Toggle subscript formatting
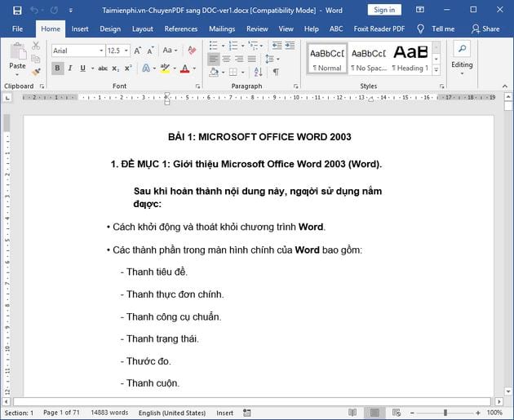The width and height of the screenshot is (514, 420). 115,69
